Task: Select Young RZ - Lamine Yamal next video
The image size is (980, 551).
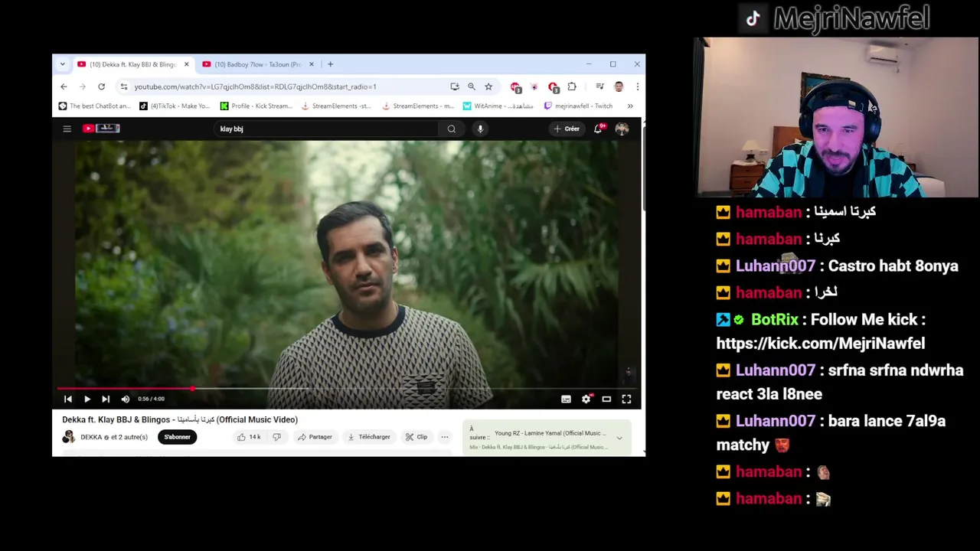Action: coord(550,433)
